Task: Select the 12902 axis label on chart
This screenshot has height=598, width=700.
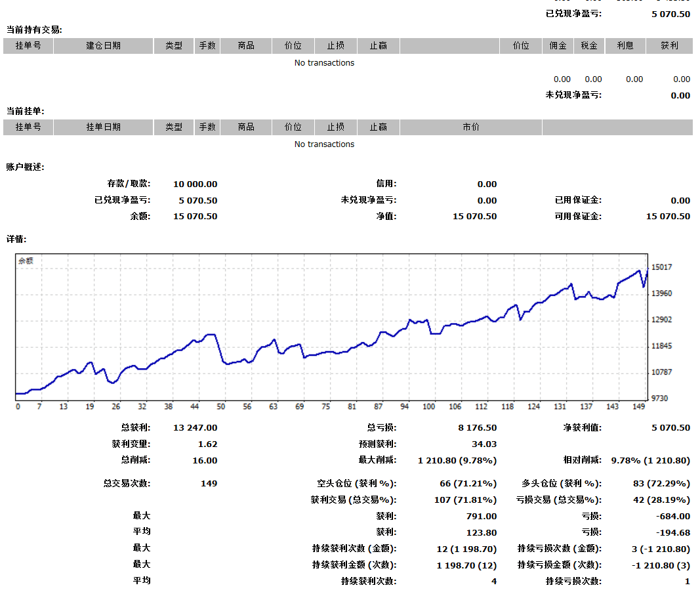Action: (x=661, y=320)
